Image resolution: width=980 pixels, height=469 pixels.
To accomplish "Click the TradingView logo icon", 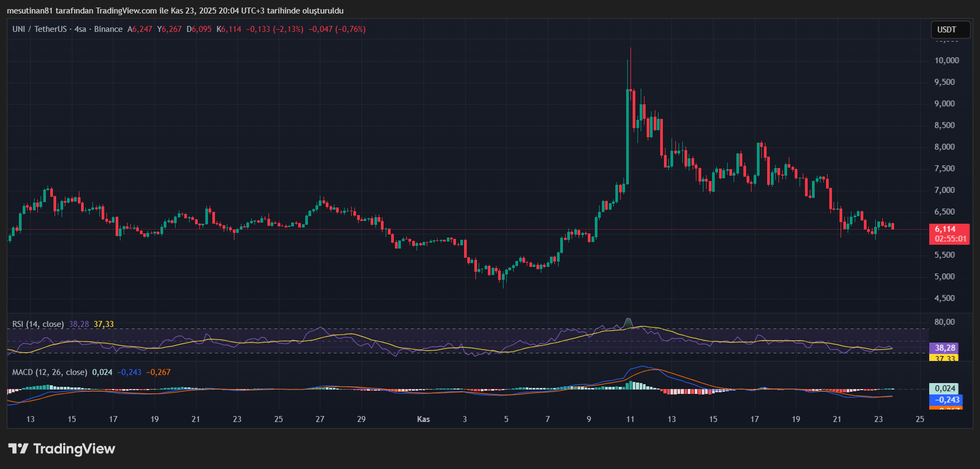I will [x=18, y=448].
